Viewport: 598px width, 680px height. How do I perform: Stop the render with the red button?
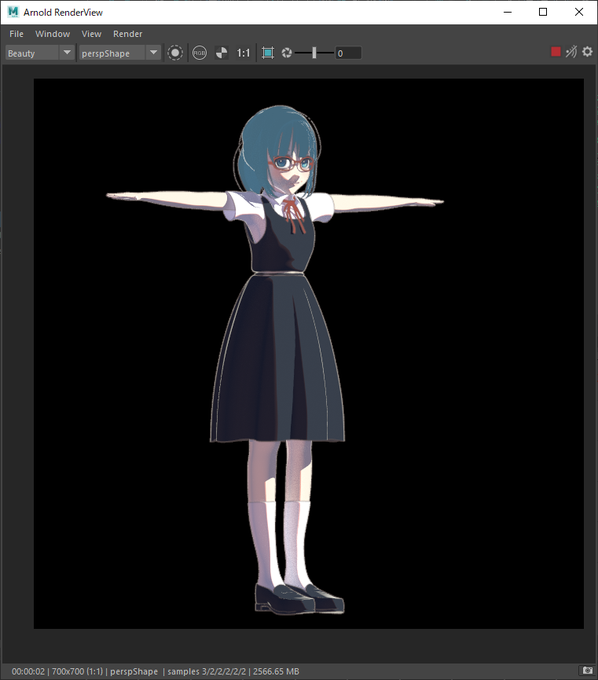pos(556,52)
